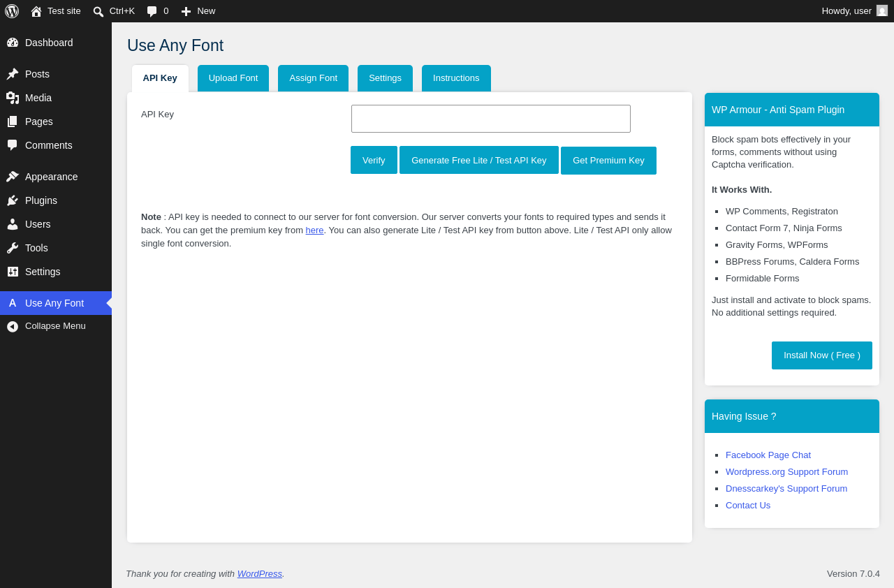Open the plugin Settings tab
The image size is (894, 588).
[x=385, y=78]
